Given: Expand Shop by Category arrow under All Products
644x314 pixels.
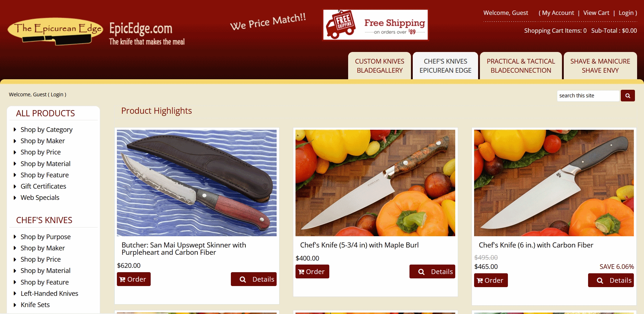Looking at the screenshot, I should [x=15, y=130].
